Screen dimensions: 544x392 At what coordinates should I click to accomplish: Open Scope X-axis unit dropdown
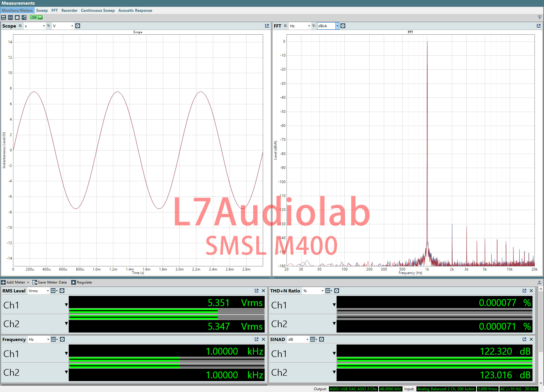[35, 26]
